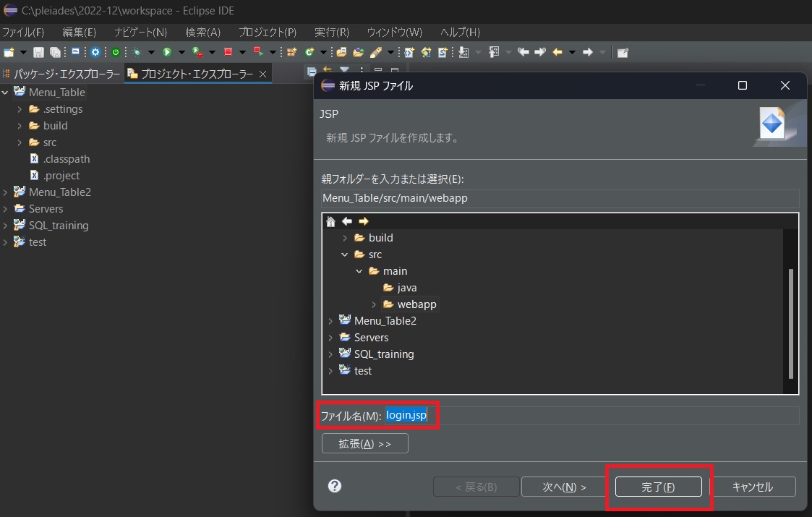Open the gear settings icon in the toolbar
The height and width of the screenshot is (517, 812).
click(x=95, y=51)
